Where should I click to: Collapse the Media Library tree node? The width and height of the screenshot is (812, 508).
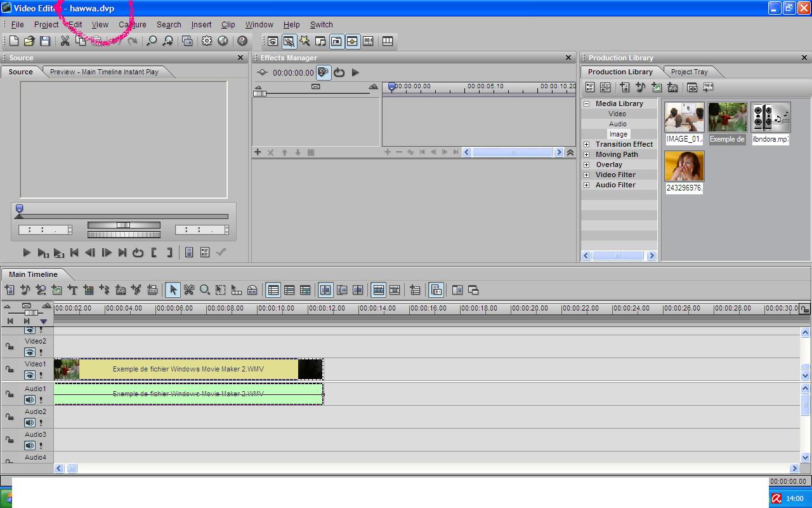pos(586,104)
